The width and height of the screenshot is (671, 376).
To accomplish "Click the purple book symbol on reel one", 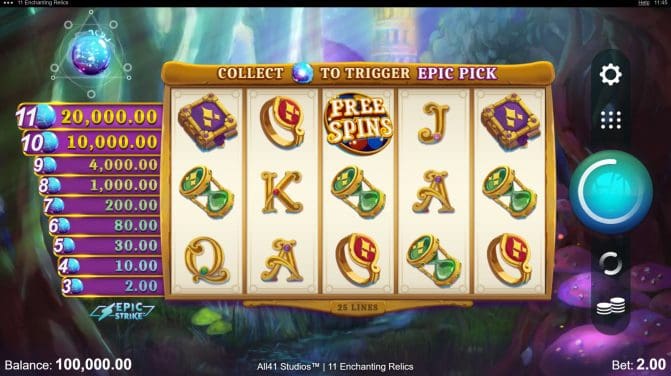I will (208, 121).
